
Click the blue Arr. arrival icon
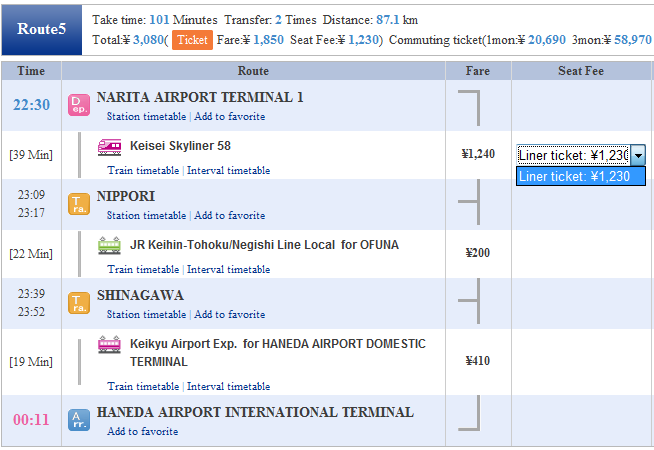pos(79,420)
